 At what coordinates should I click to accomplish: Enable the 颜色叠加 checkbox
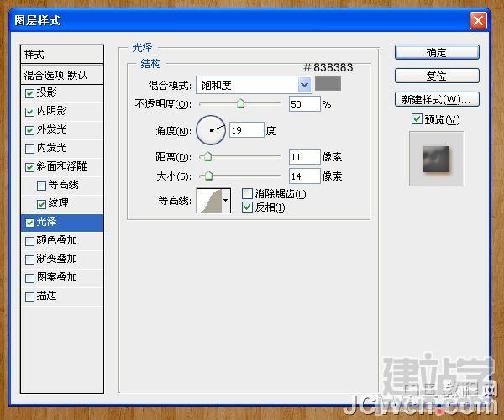coord(29,241)
